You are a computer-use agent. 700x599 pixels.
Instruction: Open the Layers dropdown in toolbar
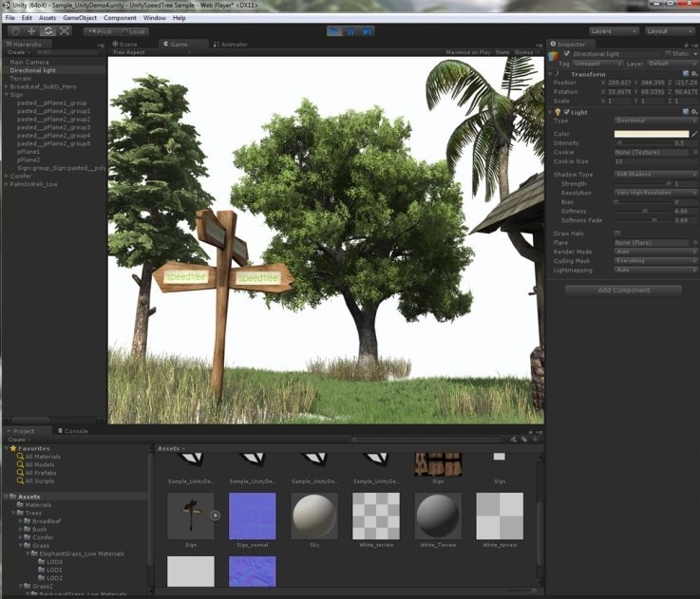[614, 31]
